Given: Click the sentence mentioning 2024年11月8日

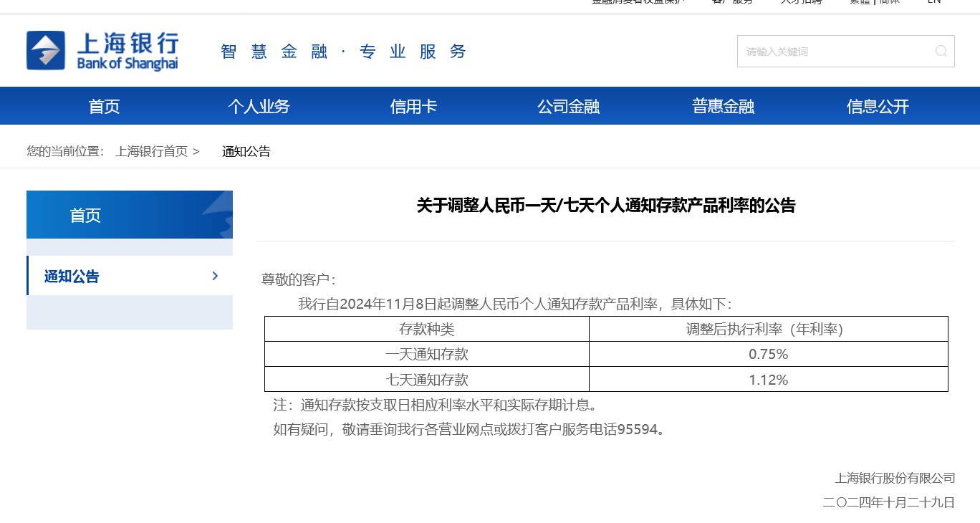Looking at the screenshot, I should 514,304.
